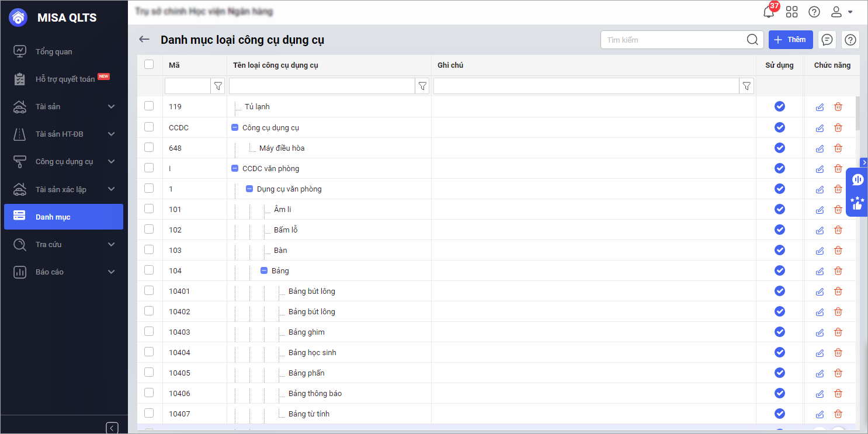Viewport: 868px width, 434px height.
Task: Check the box for row 119
Action: (x=149, y=106)
